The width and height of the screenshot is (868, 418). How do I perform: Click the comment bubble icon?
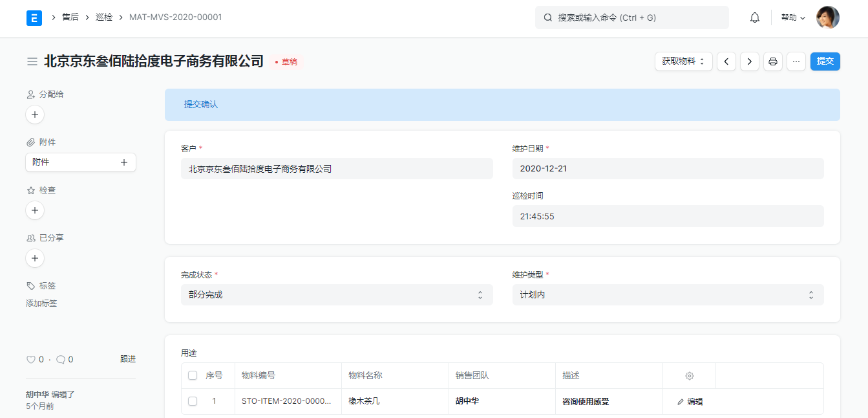[x=61, y=359]
